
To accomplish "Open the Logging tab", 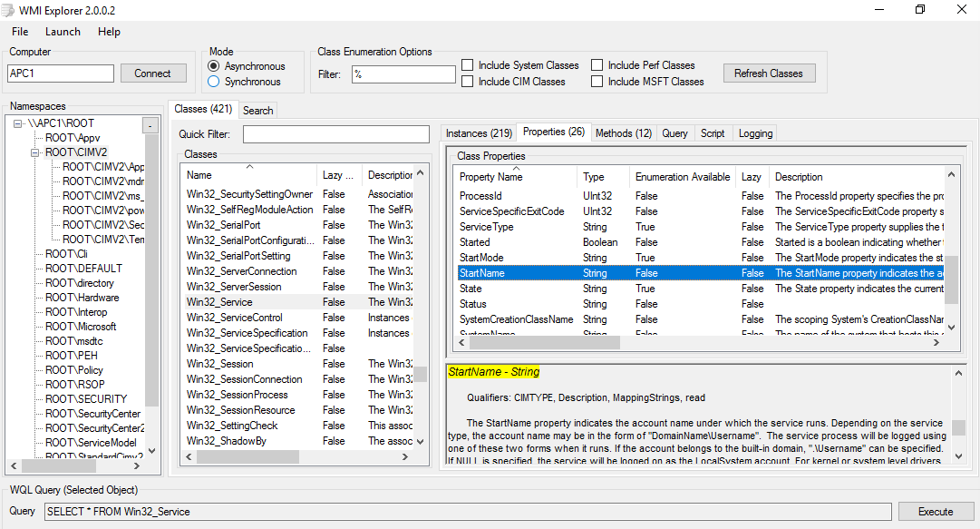I will pos(756,133).
